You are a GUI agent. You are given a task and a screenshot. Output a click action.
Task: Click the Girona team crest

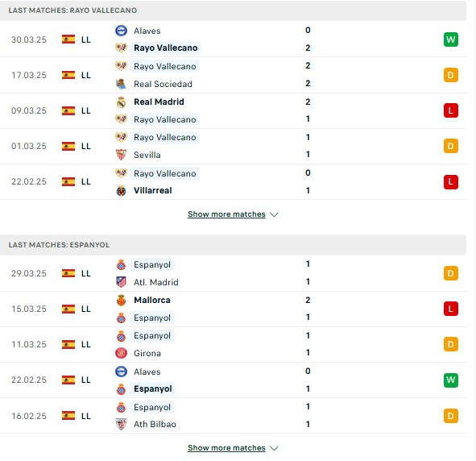tap(121, 353)
